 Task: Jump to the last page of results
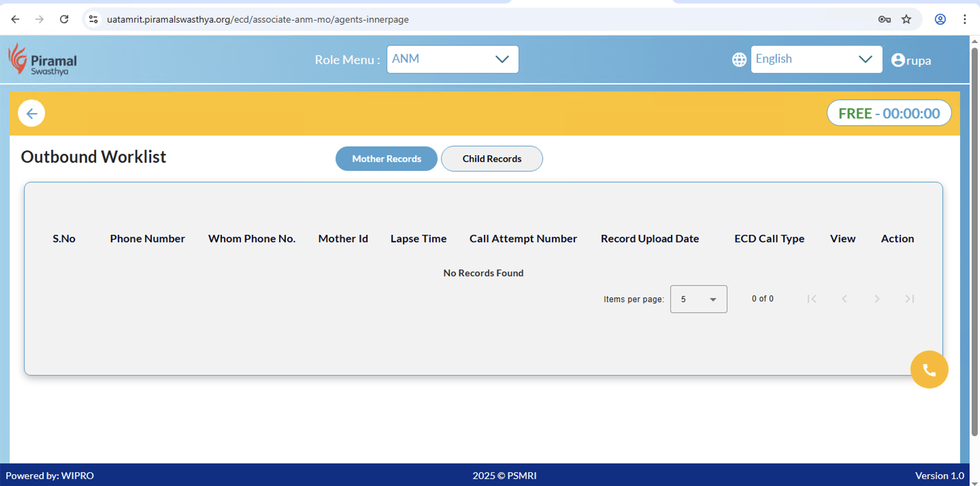[x=910, y=299]
